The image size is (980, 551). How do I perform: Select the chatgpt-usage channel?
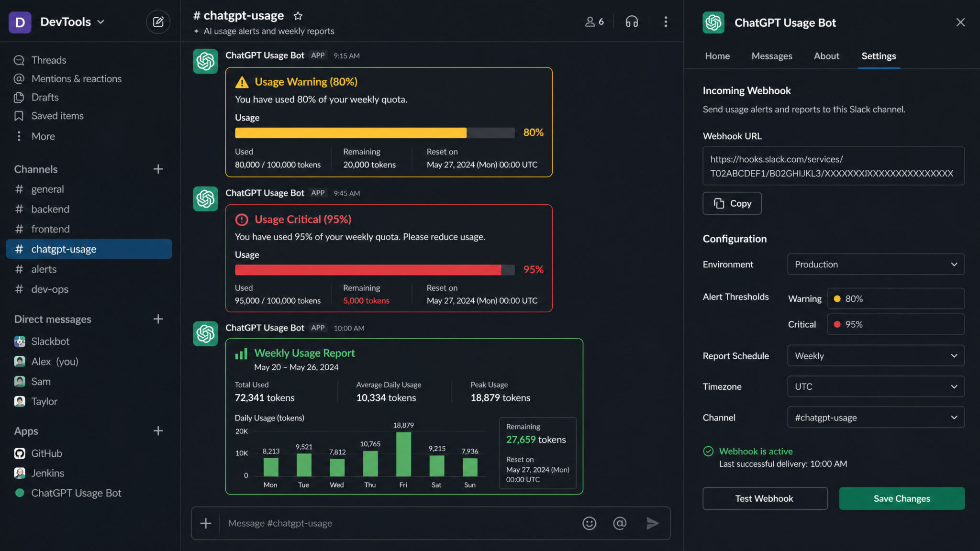89,249
